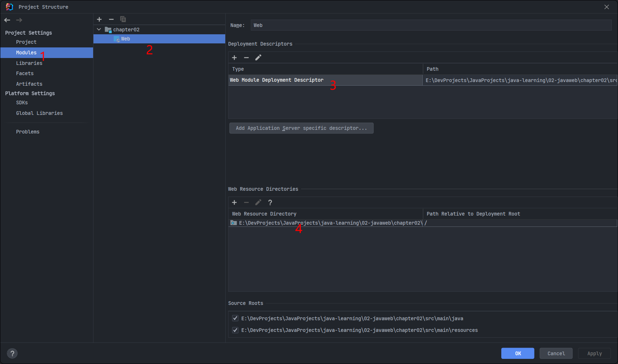The width and height of the screenshot is (618, 364).
Task: Open the Libraries settings page
Action: pyautogui.click(x=29, y=63)
